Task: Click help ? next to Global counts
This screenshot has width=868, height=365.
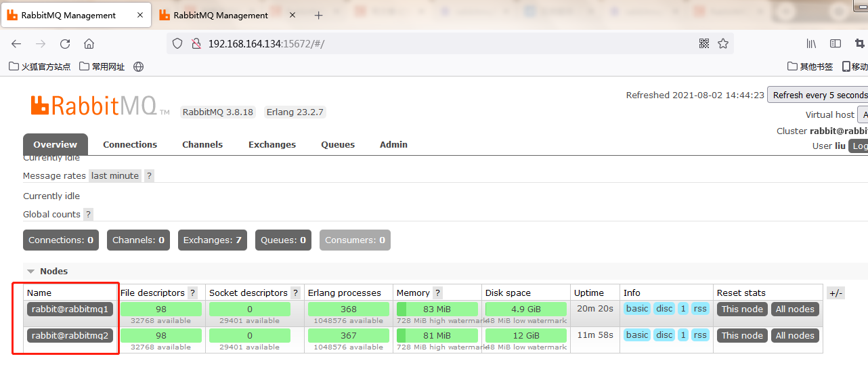Action: coord(88,214)
